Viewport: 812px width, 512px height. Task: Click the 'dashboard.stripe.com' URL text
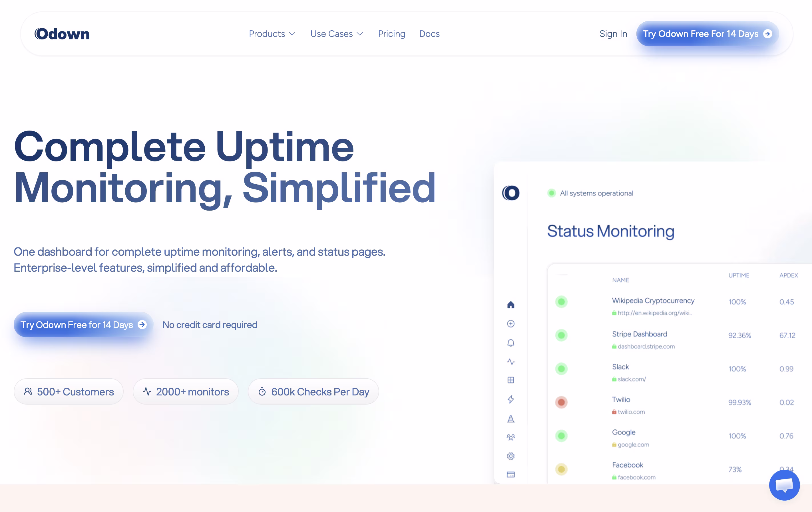tap(646, 346)
